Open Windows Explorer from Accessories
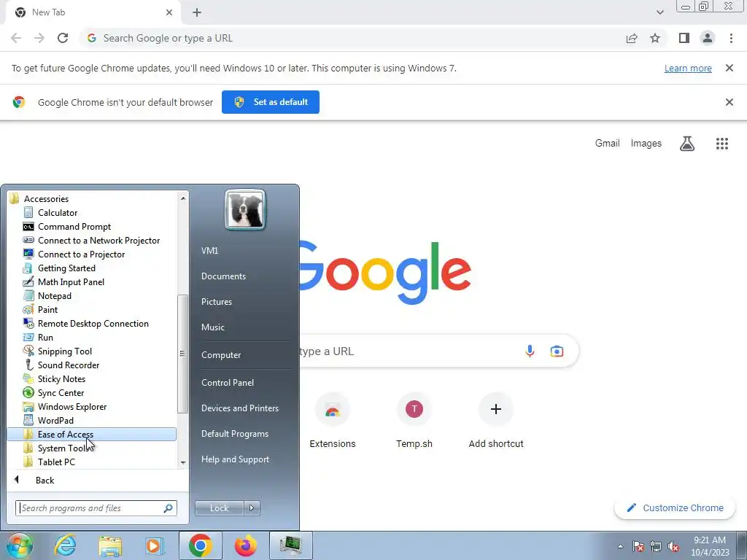Screen dimensions: 747x560 72,406
